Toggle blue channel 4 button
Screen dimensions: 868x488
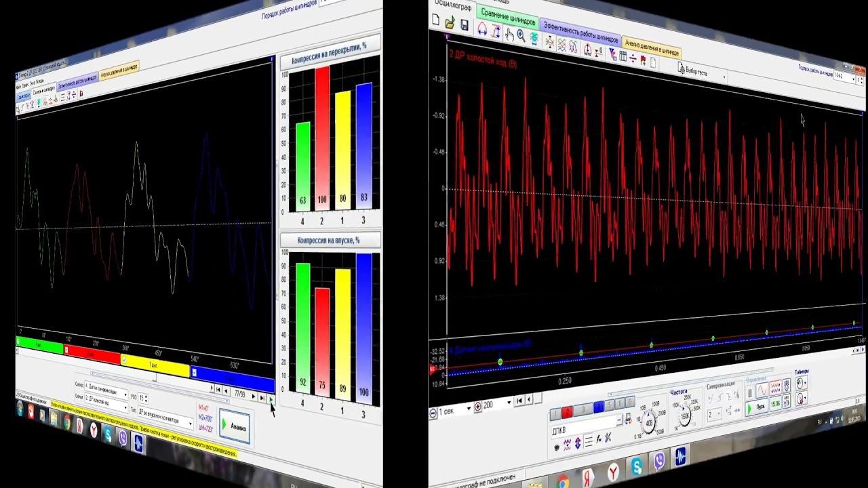pyautogui.click(x=598, y=407)
